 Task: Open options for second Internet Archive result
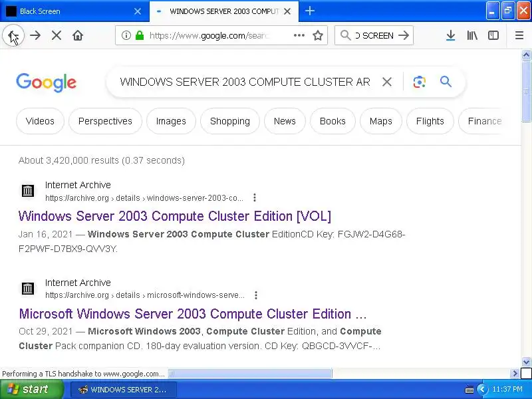tap(256, 295)
